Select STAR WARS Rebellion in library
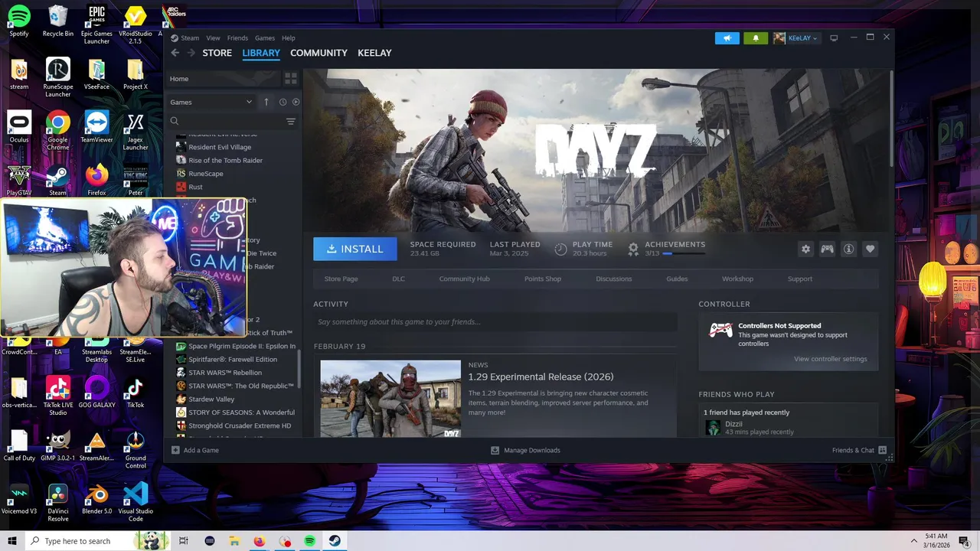 (x=225, y=373)
